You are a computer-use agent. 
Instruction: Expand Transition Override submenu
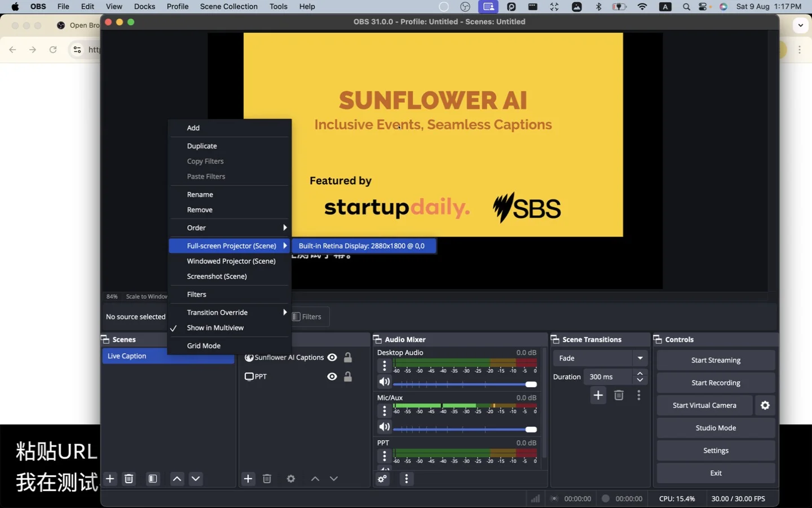(230, 313)
